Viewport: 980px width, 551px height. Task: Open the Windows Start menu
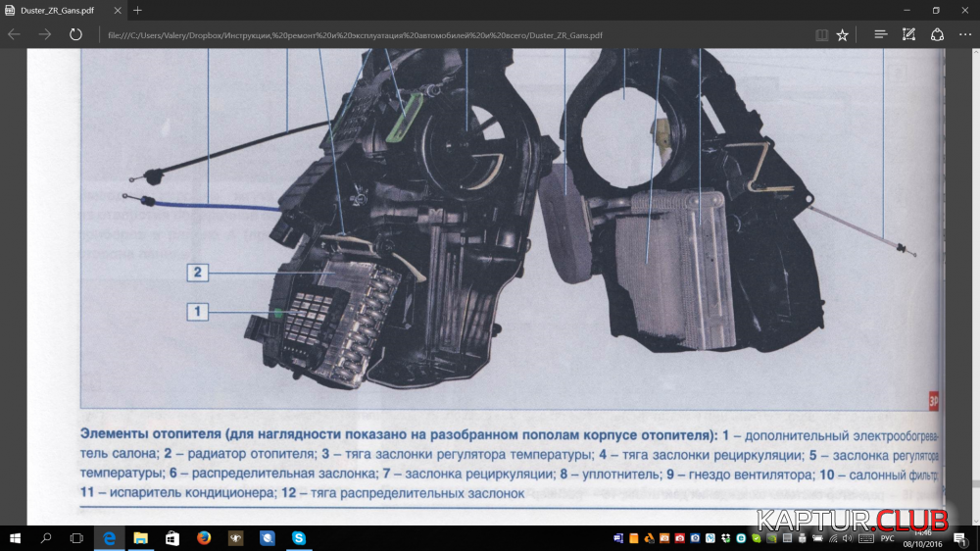(x=15, y=538)
